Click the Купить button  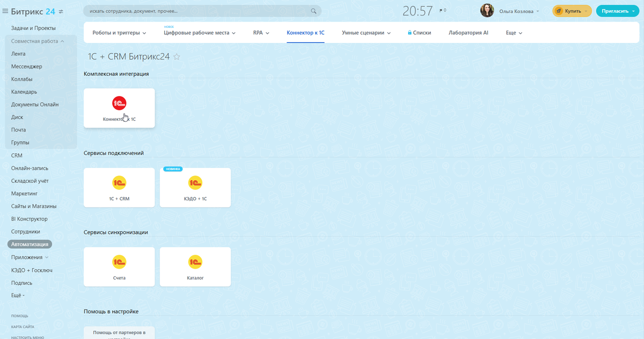572,11
